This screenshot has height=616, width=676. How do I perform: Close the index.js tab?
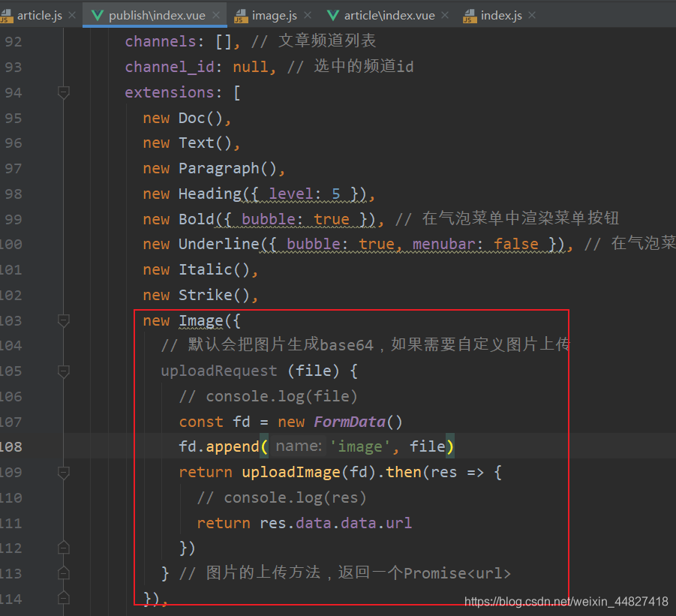click(532, 16)
